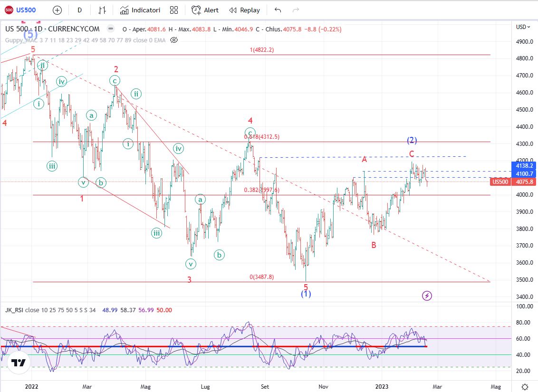Screen dimensions: 538x392
Task: Click the US500 4075.8 price label
Action: coord(512,182)
